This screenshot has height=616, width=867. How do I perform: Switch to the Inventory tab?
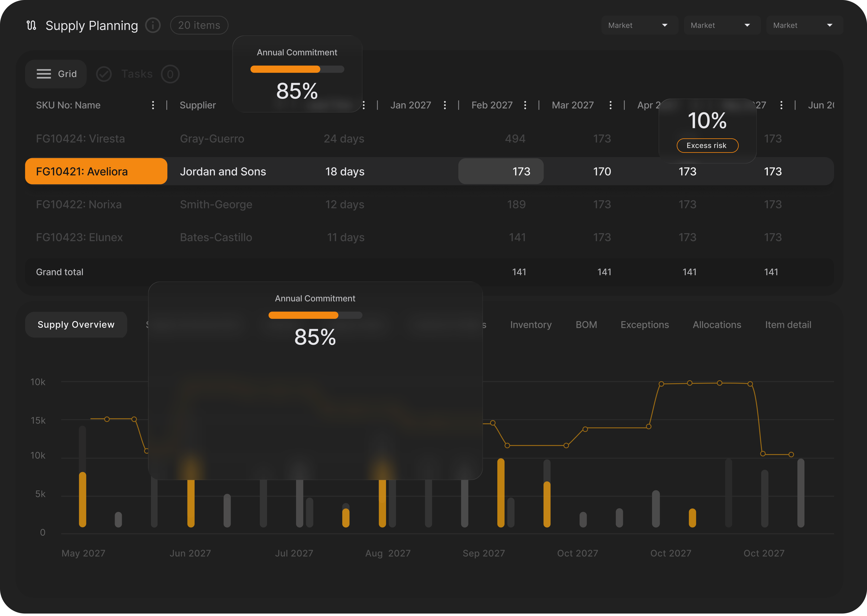pos(531,325)
